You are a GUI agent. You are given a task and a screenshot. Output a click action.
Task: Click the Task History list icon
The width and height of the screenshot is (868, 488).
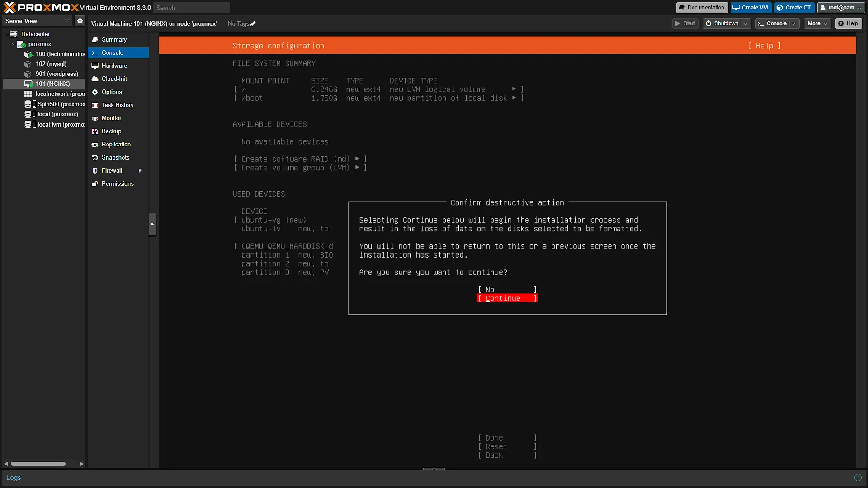pos(95,105)
